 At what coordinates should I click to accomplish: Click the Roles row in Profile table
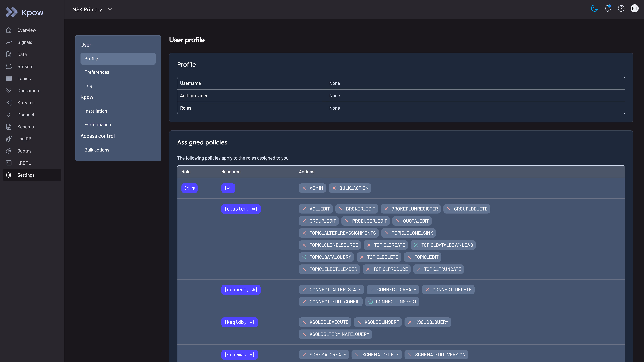coord(401,108)
